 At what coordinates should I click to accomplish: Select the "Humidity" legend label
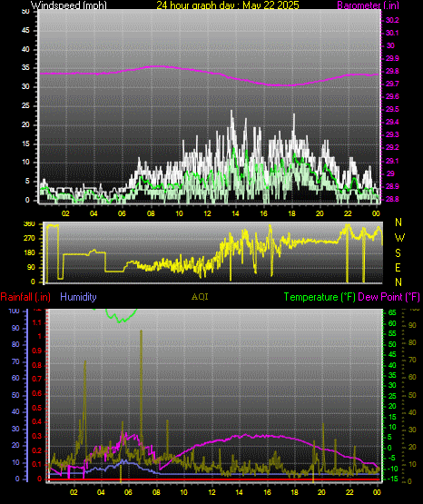point(78,297)
